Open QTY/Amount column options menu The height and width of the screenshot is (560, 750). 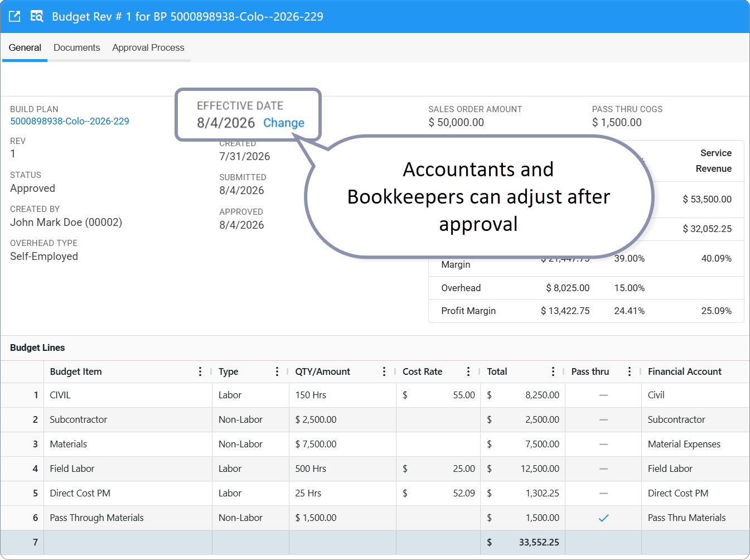tap(384, 371)
